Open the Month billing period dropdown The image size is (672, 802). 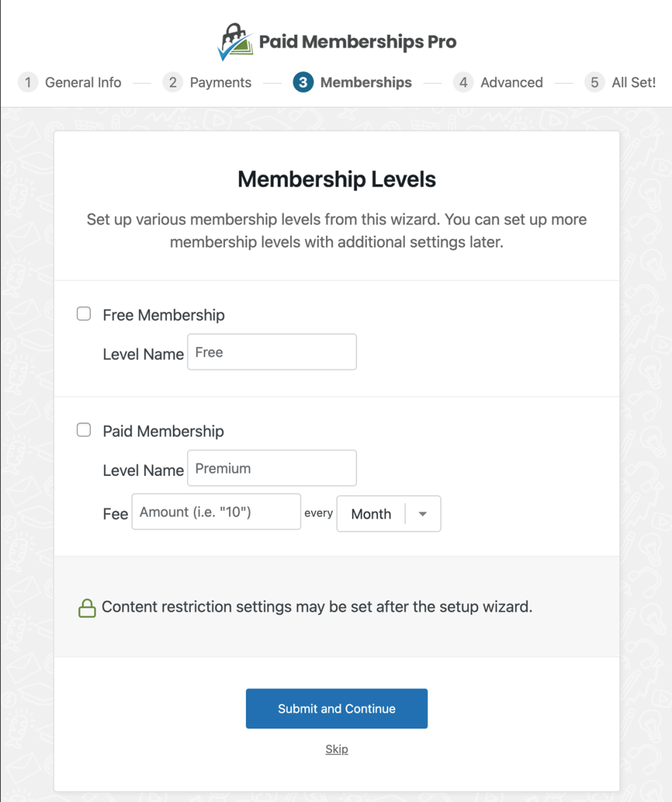pos(372,514)
